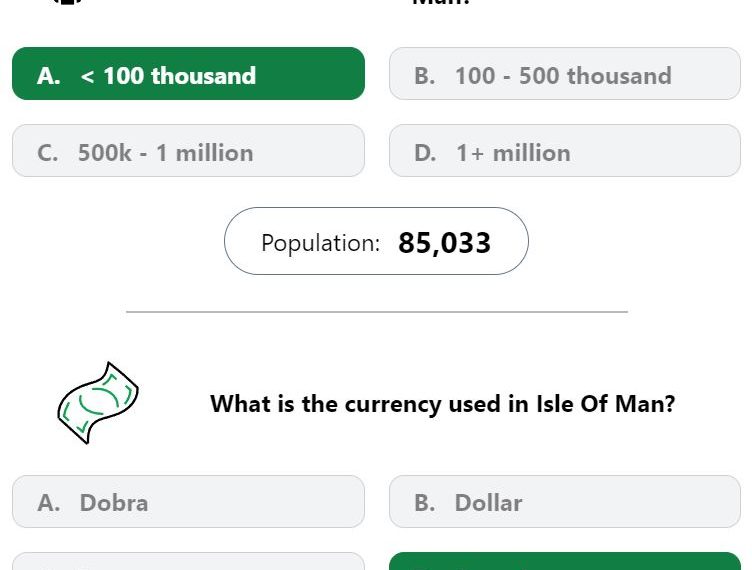Image resolution: width=752 pixels, height=570 pixels.
Task: Click the banknote currency icon
Action: coord(98,403)
